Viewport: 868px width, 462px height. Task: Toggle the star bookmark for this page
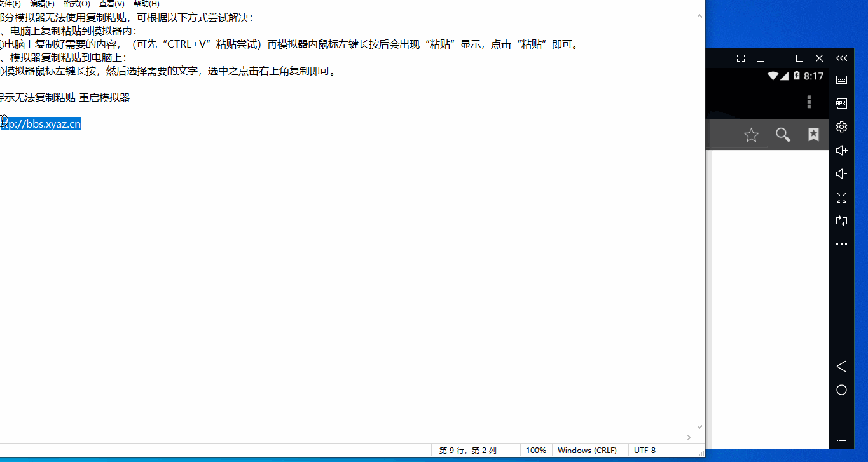[751, 135]
